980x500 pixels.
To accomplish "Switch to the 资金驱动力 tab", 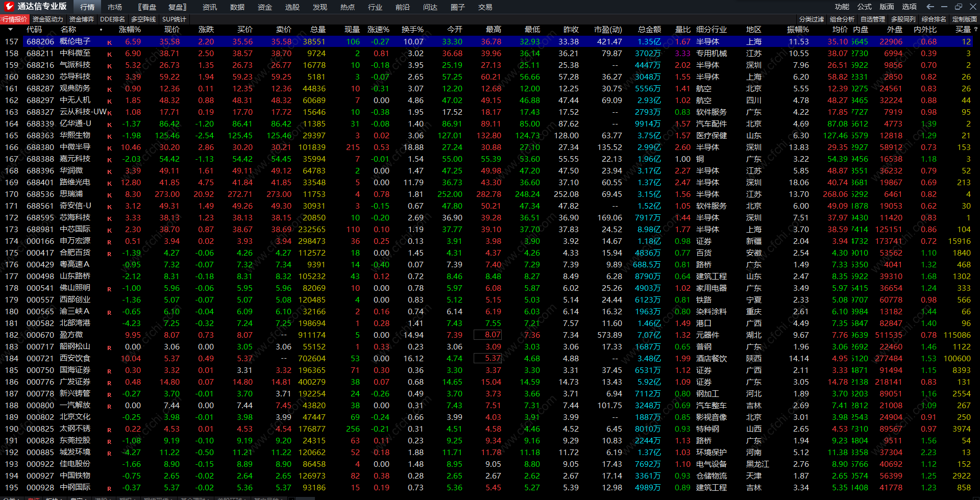I will click(48, 19).
